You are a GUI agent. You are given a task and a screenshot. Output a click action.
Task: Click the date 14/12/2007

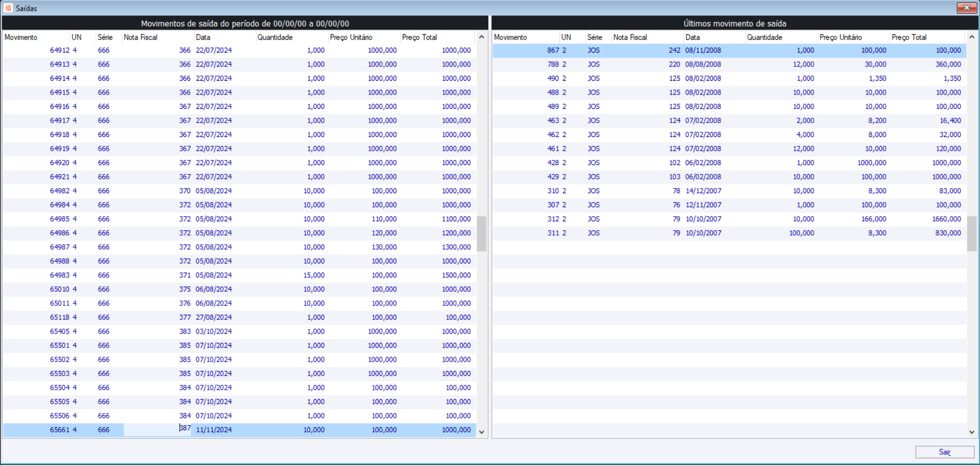(703, 191)
